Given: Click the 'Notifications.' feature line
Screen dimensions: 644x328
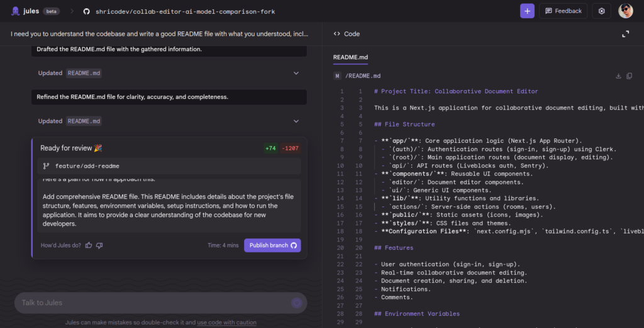Looking at the screenshot, I should coord(402,289).
